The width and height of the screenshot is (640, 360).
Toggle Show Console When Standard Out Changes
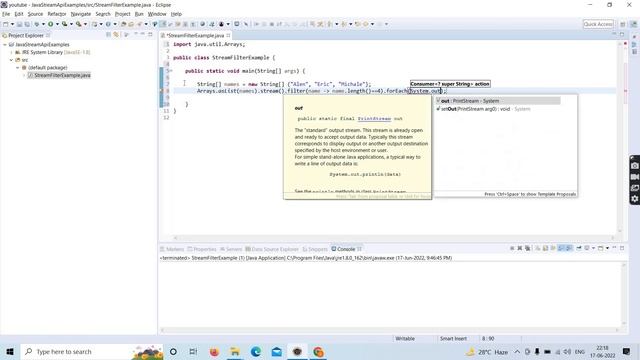click(561, 248)
